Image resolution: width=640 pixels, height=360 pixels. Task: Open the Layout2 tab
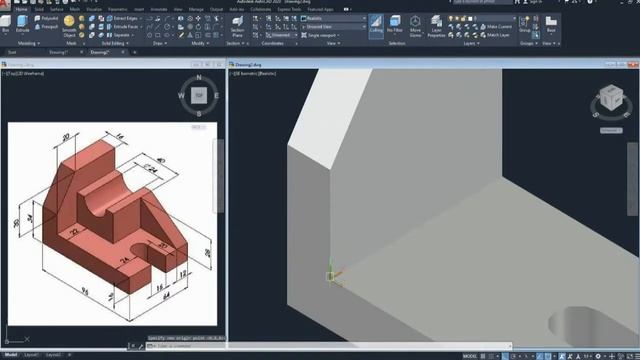pos(53,355)
